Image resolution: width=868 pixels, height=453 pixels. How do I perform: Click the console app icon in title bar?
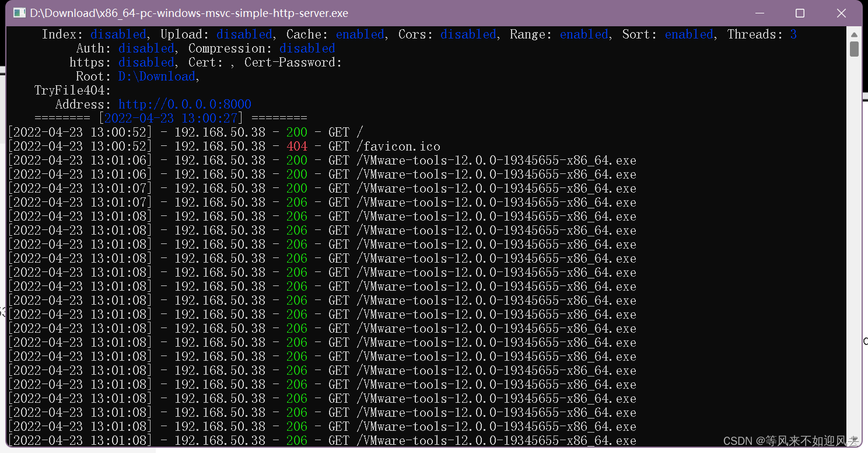pos(20,13)
